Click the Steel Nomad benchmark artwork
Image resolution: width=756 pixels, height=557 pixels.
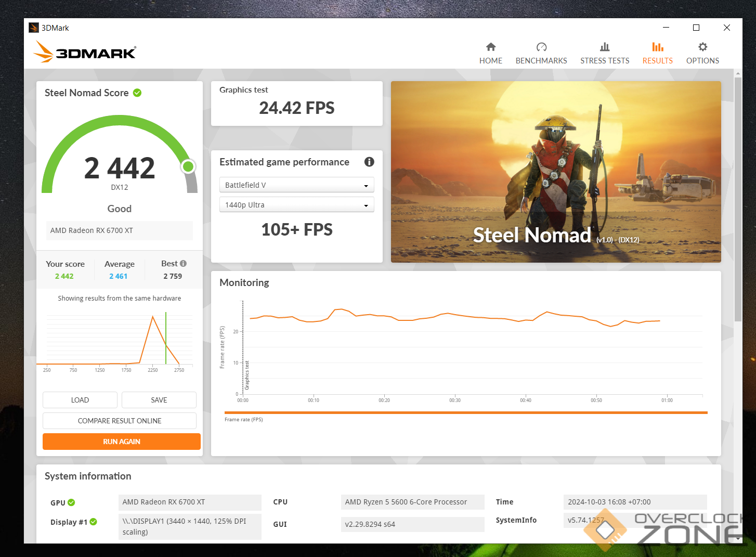555,172
